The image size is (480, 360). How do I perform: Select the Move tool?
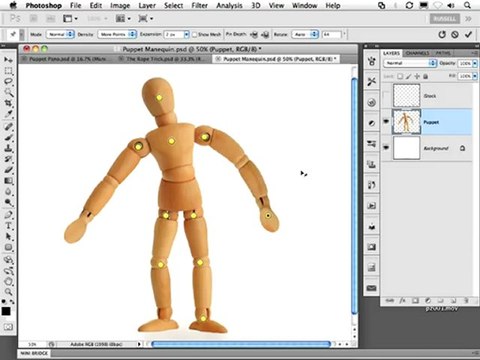tap(8, 60)
